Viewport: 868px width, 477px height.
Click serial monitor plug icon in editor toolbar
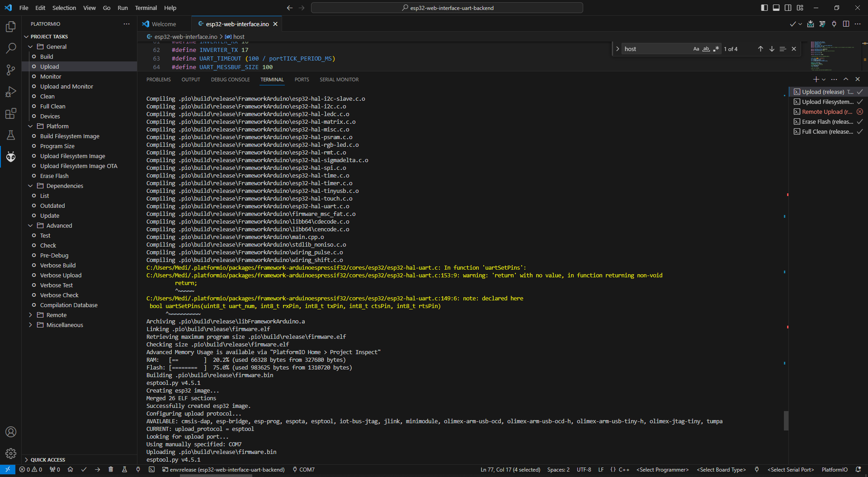[x=834, y=24]
